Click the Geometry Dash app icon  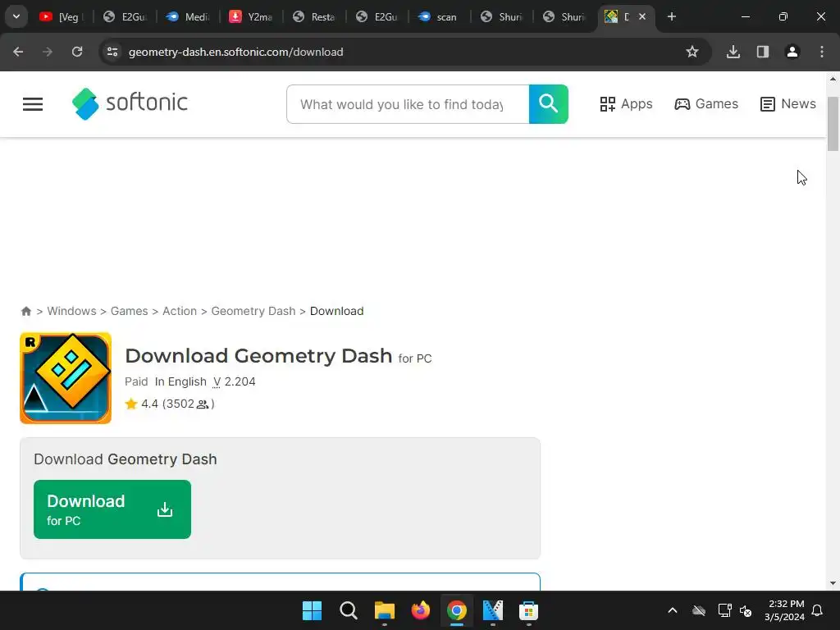[x=66, y=378]
